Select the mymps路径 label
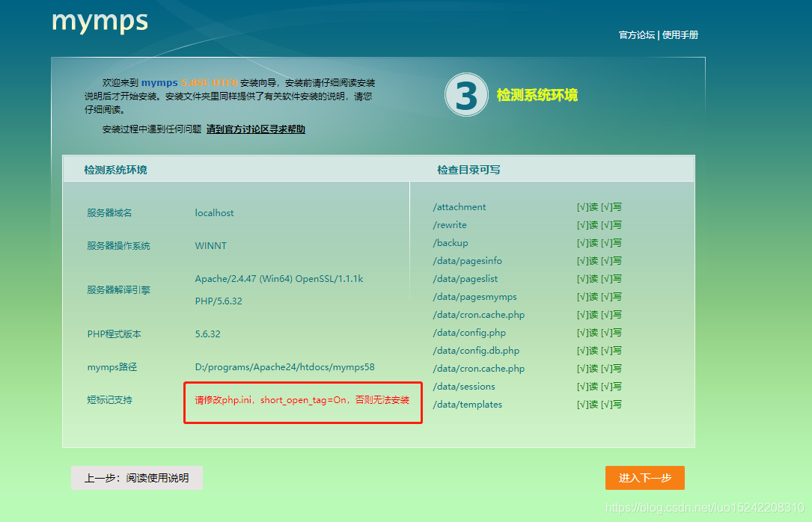 (112, 367)
